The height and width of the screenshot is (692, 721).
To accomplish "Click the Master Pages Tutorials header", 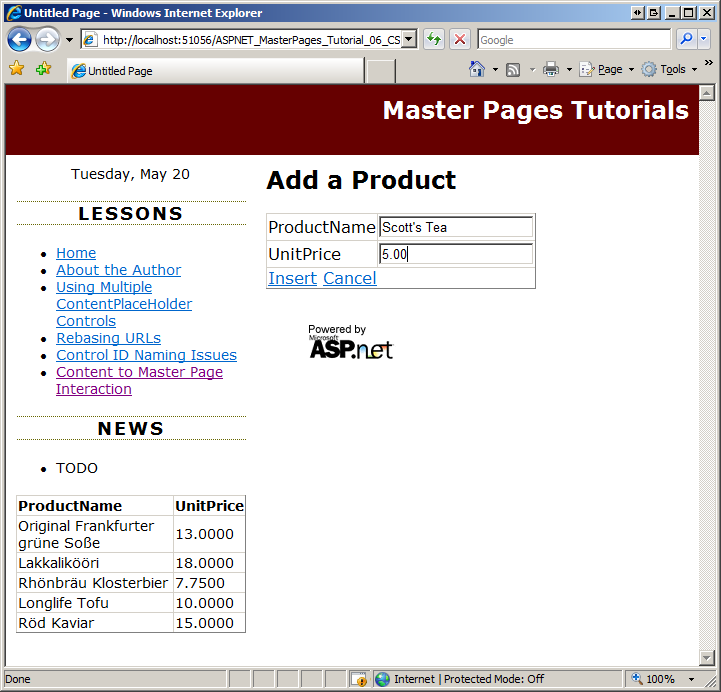I will 536,110.
